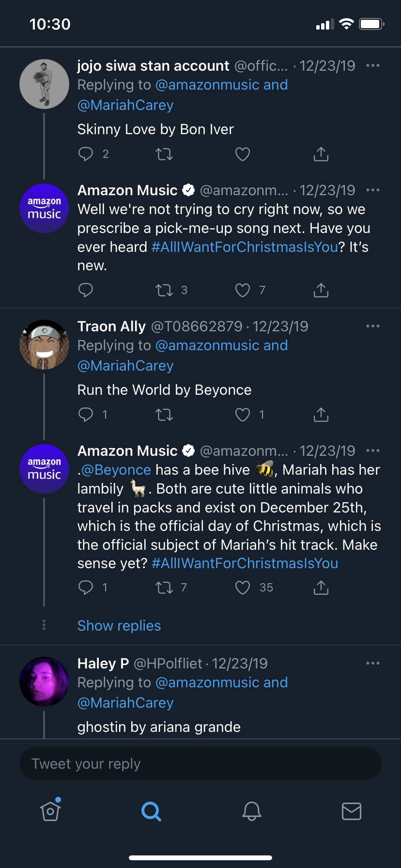Share Amazon Music's bee hive tweet
The height and width of the screenshot is (868, 401).
(321, 588)
